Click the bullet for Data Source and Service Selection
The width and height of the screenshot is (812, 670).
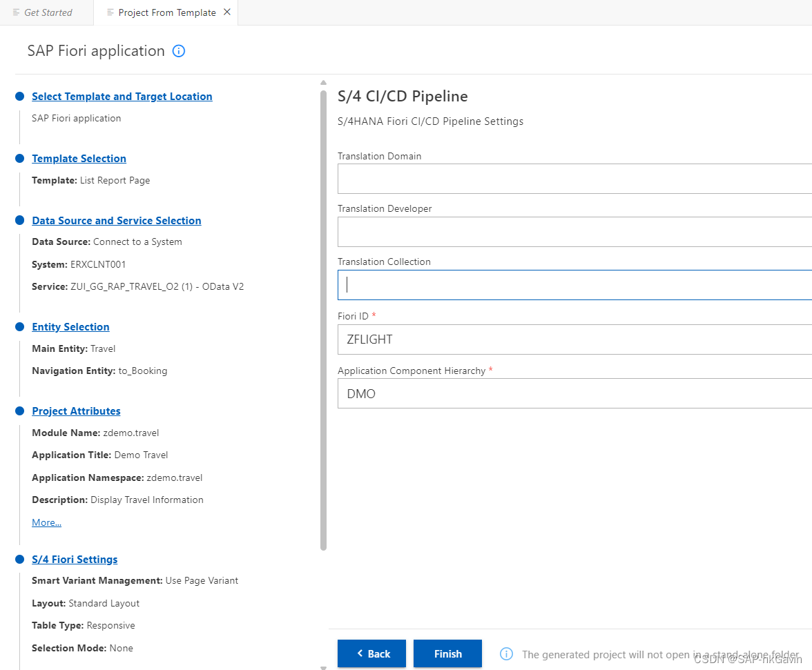(19, 220)
